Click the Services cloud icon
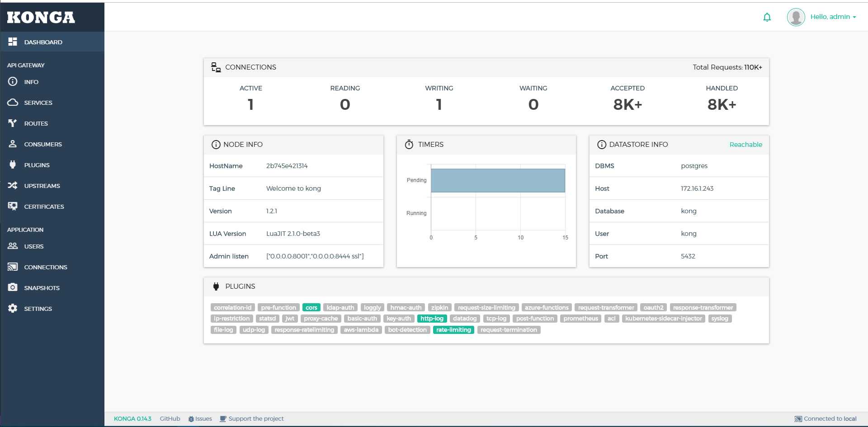868x427 pixels. [13, 102]
